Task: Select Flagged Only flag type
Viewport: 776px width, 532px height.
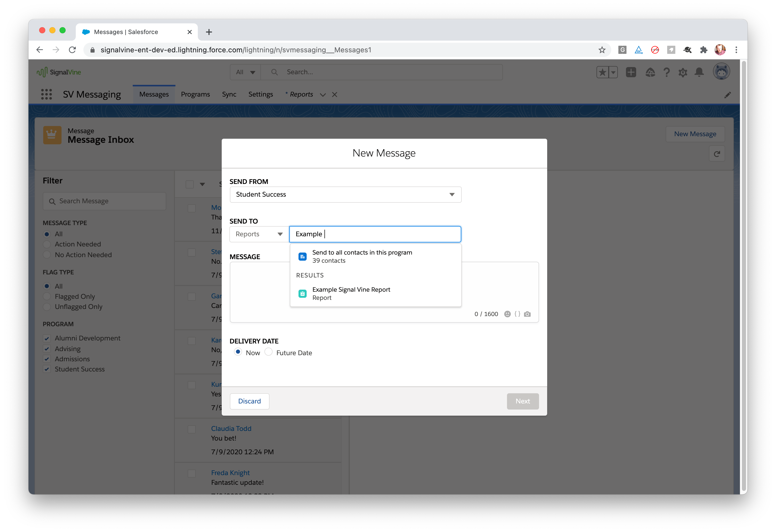Action: point(47,296)
